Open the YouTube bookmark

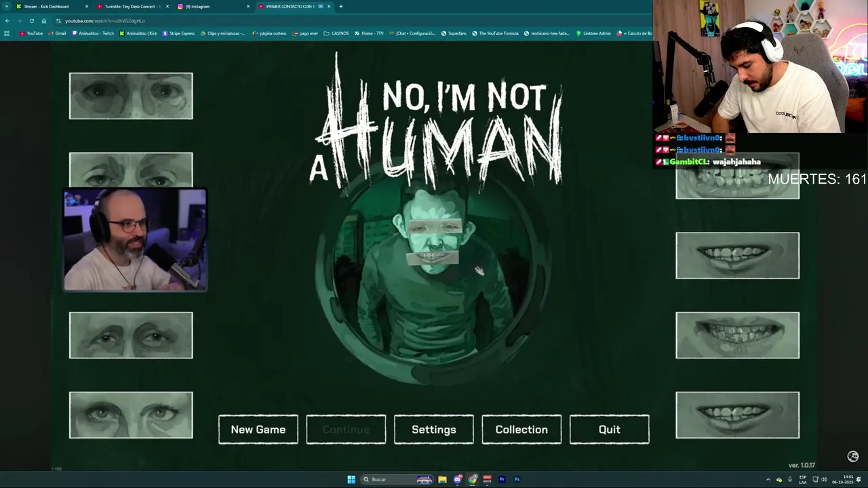point(31,33)
